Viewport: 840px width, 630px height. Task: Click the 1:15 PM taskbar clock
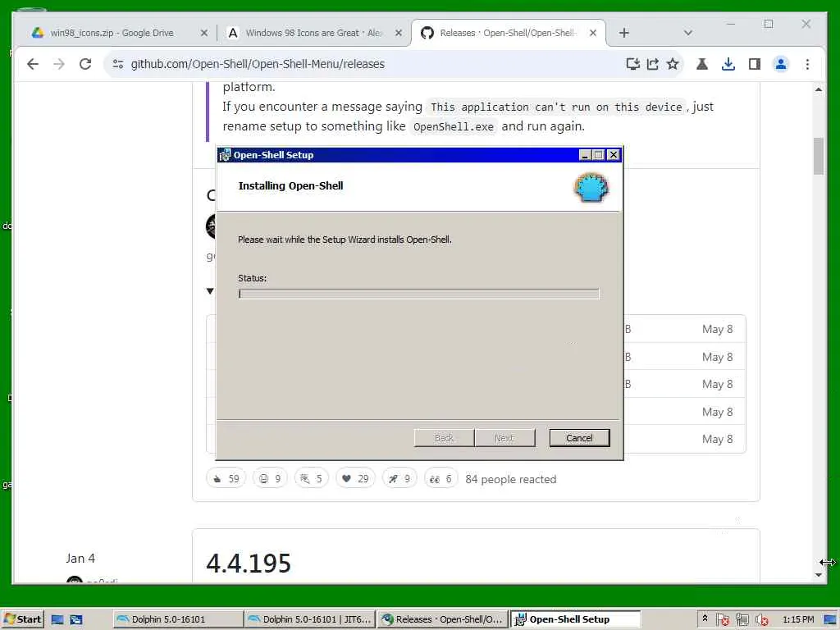pyautogui.click(x=798, y=619)
